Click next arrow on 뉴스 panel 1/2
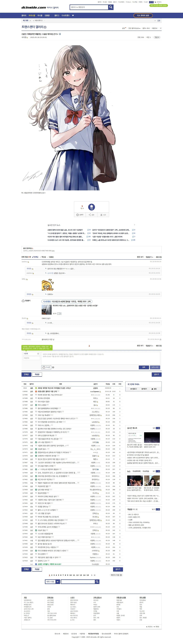Screen dimensions: 183x644 pyautogui.click(x=159, y=471)
